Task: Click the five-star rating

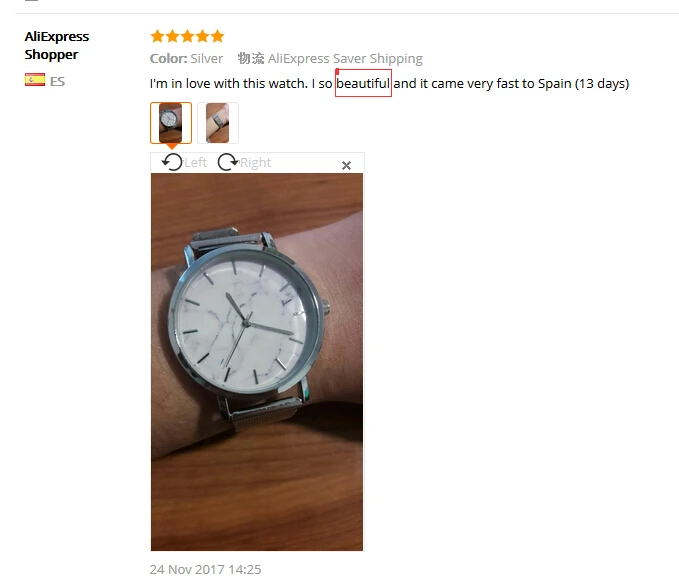Action: [x=187, y=36]
